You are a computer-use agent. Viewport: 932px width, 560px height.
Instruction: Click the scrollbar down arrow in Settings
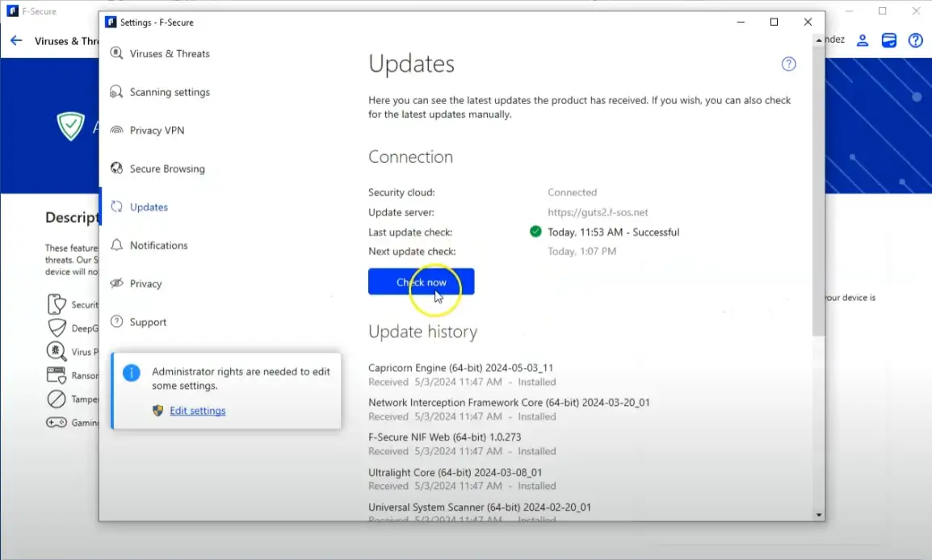tap(818, 514)
